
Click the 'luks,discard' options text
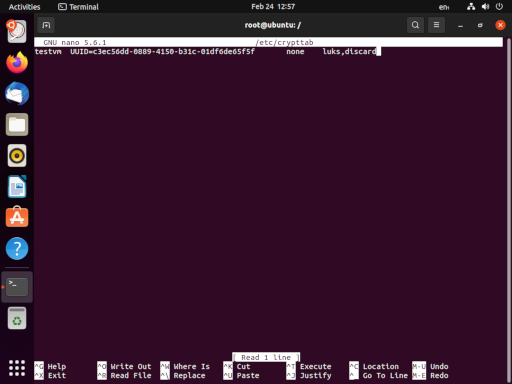pos(349,52)
